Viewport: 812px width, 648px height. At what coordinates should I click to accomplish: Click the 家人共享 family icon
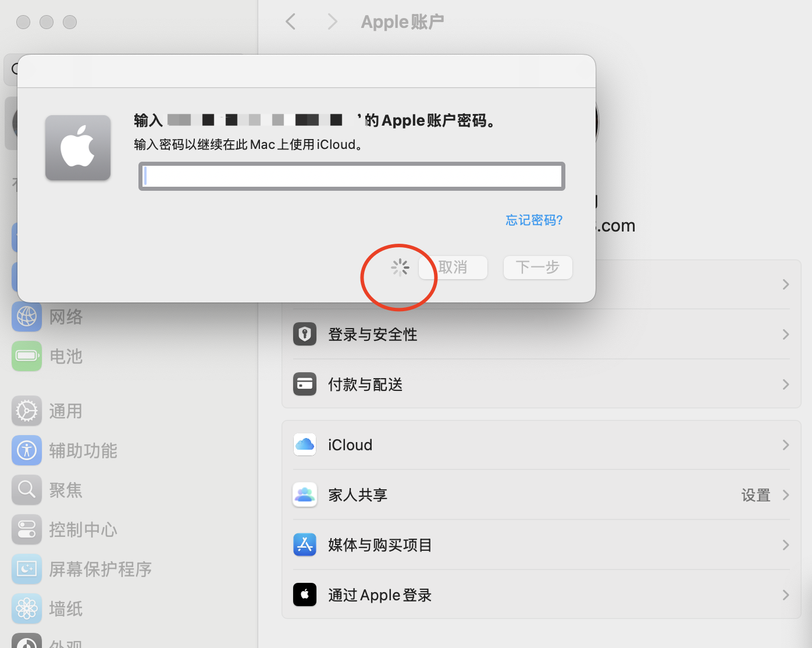click(305, 494)
